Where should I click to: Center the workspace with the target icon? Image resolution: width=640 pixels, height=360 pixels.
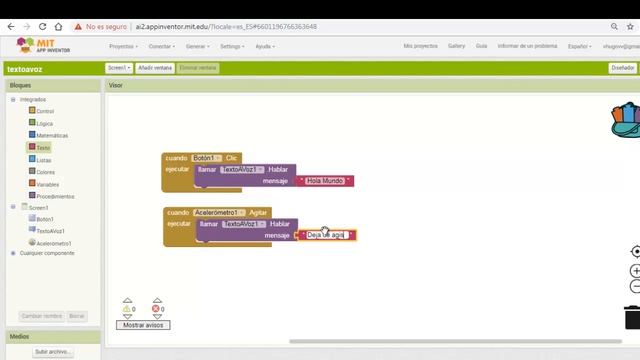coord(636,251)
